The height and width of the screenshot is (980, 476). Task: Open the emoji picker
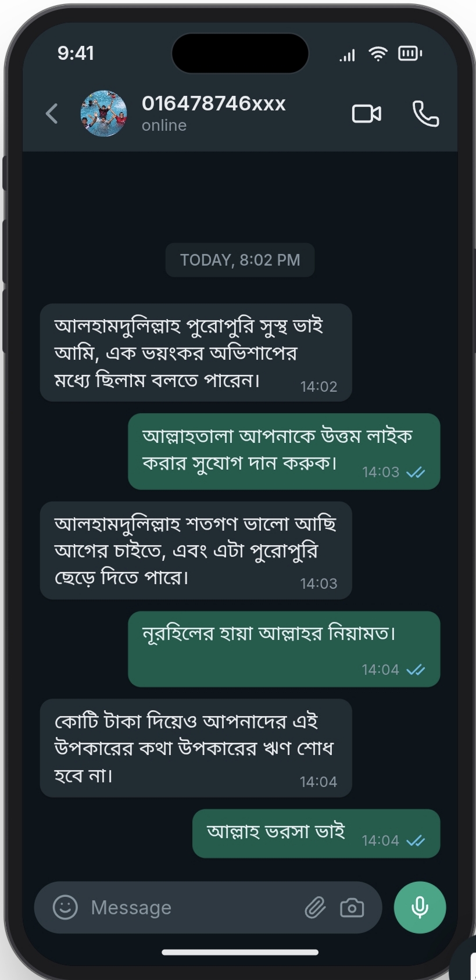[65, 907]
